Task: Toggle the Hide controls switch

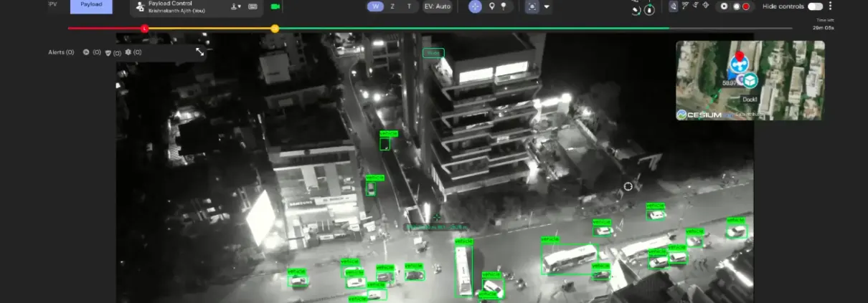Action: (x=815, y=6)
